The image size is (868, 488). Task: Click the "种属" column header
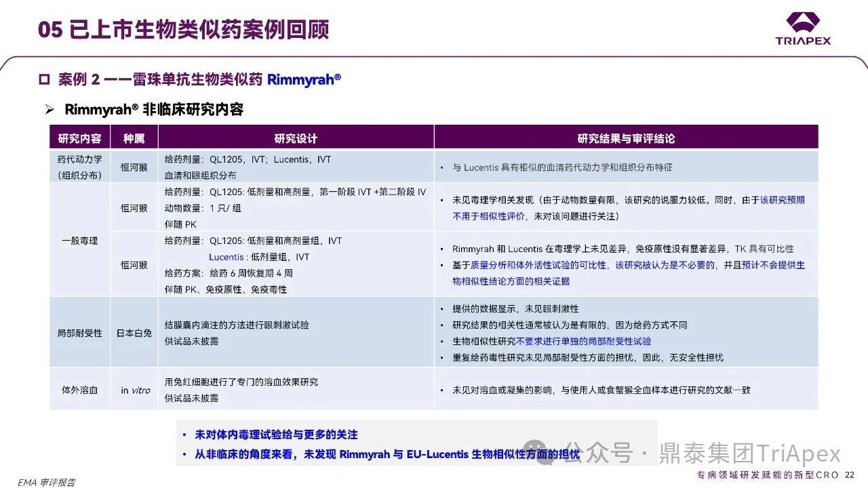tap(134, 138)
